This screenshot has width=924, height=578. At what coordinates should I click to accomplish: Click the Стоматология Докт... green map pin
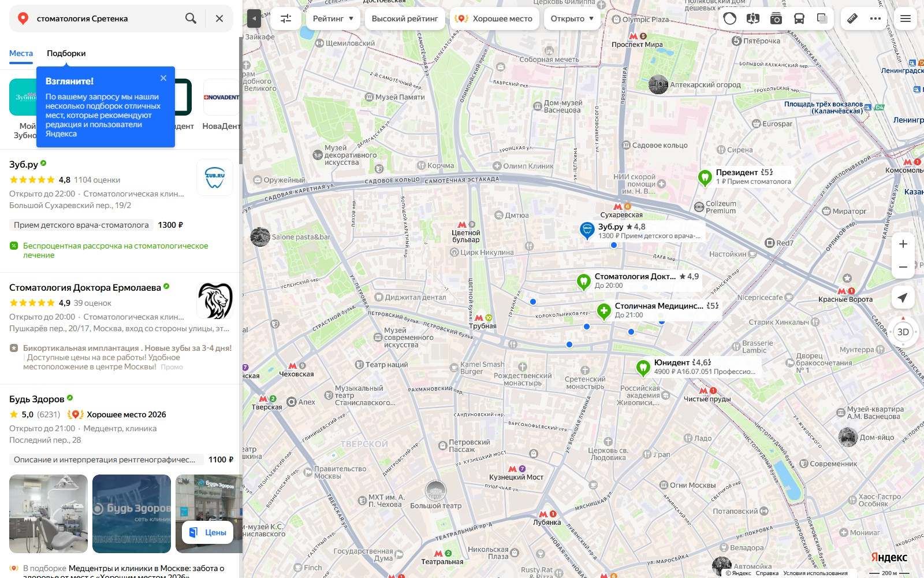click(584, 281)
